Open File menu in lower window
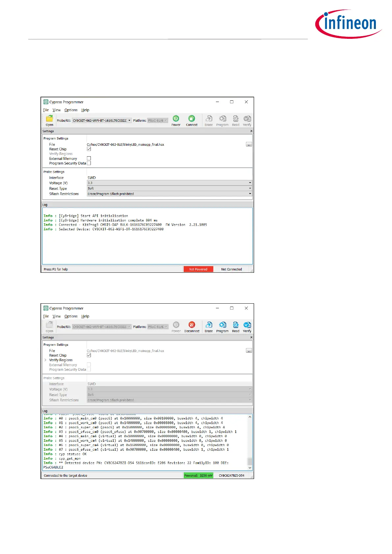This screenshot has height=554, width=392. pos(46,316)
